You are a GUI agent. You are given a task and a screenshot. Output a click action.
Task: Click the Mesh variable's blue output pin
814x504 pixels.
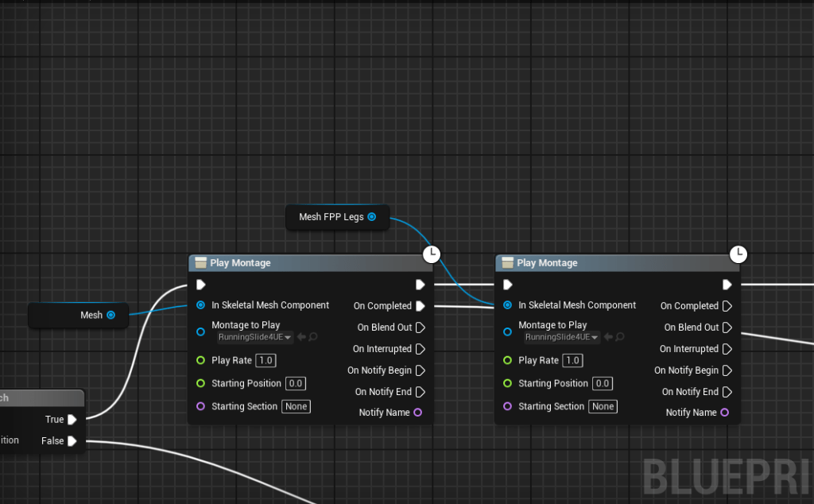tap(110, 316)
